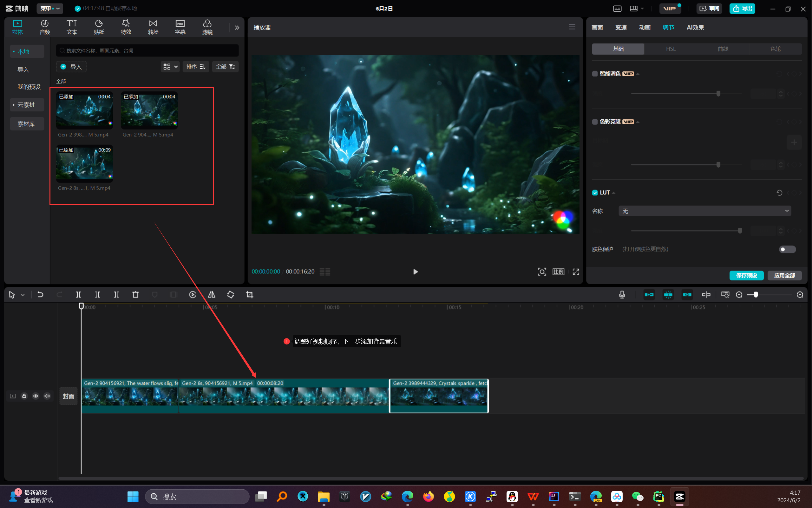Open the layout dropdown in title bar

coord(637,8)
